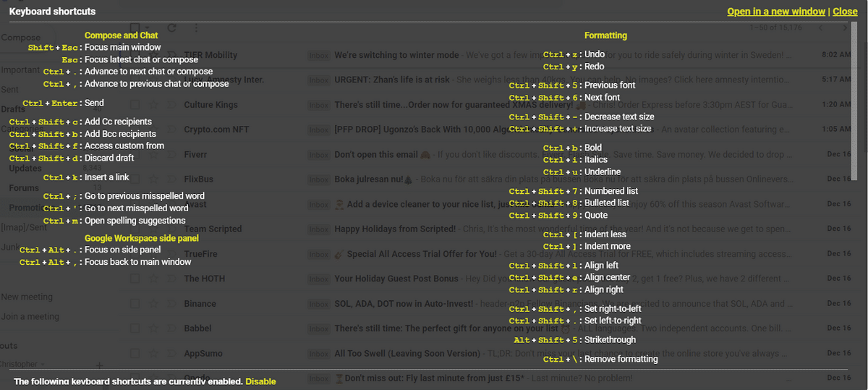
Task: Open the three-dot More menu in Gmail toolbar
Action: click(196, 28)
